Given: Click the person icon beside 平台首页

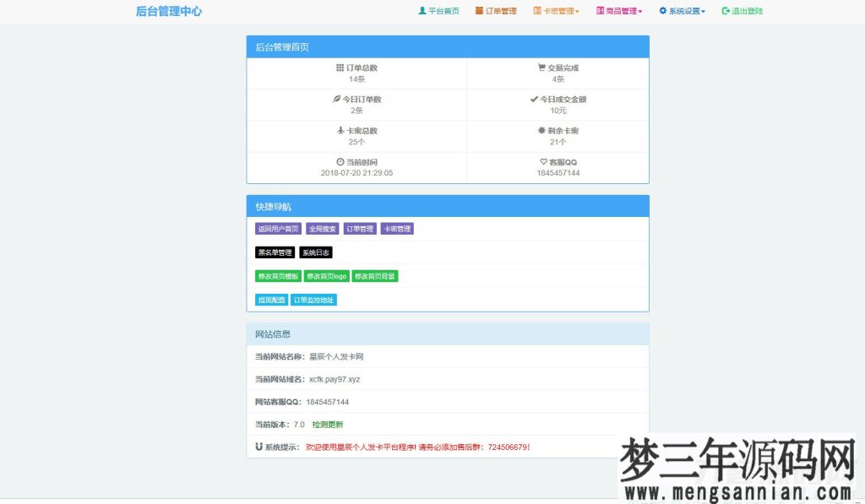Looking at the screenshot, I should pos(422,11).
